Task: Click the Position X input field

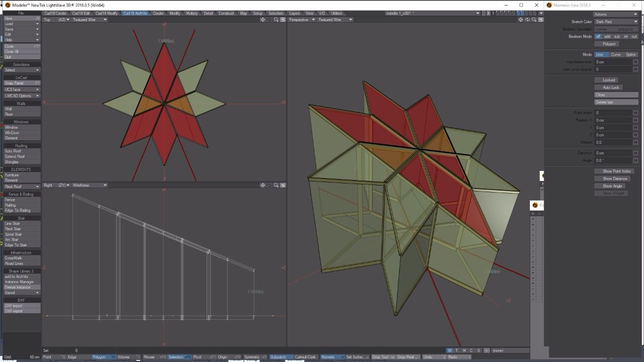Action: [x=613, y=120]
